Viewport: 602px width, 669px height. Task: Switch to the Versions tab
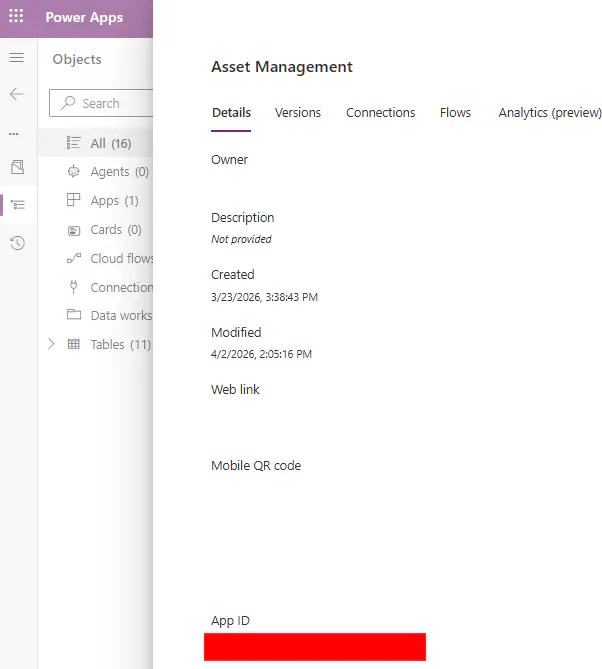pyautogui.click(x=297, y=113)
